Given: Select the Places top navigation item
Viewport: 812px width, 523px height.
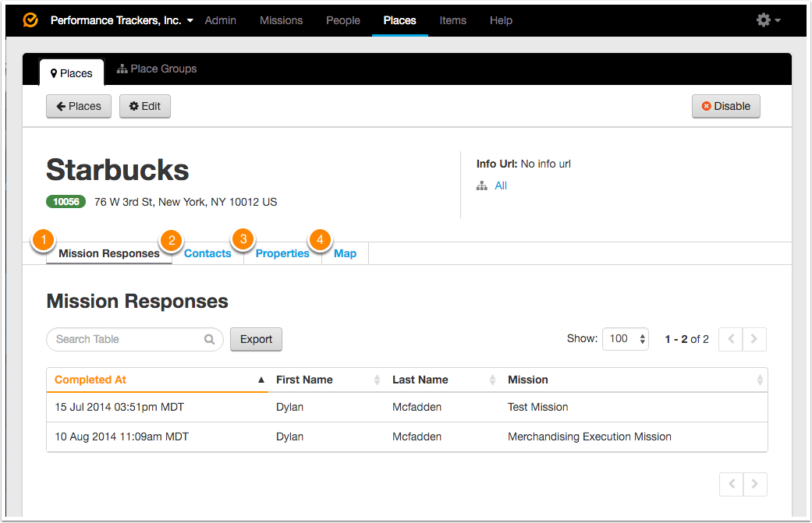Looking at the screenshot, I should tap(400, 20).
